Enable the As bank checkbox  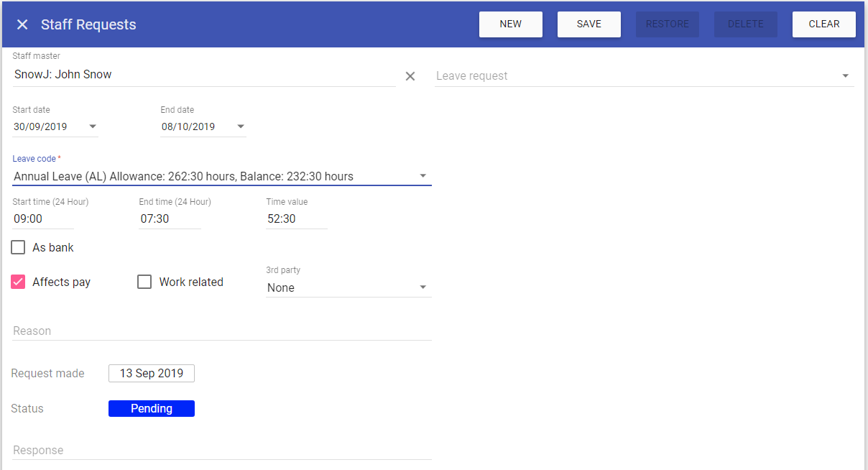18,248
